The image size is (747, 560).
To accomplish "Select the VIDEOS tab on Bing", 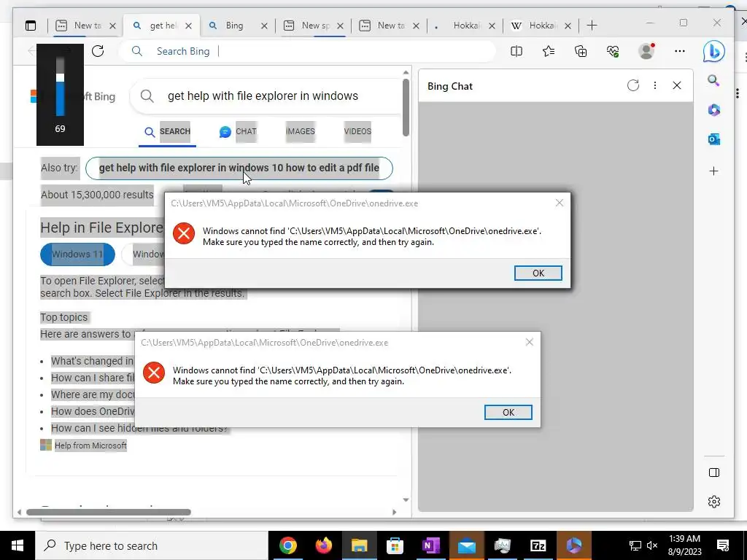I will click(x=357, y=131).
